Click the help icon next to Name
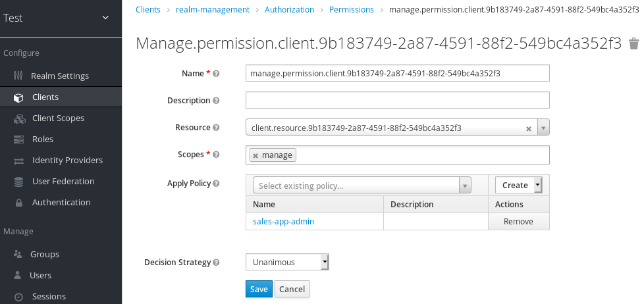 tap(216, 74)
